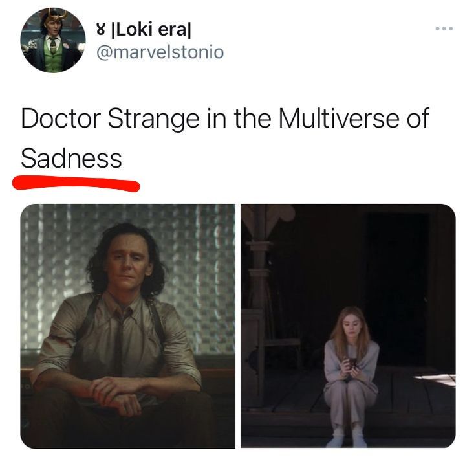Open the left photo of man in suspenders
Viewport: 476px width, 466px height.
click(x=128, y=326)
